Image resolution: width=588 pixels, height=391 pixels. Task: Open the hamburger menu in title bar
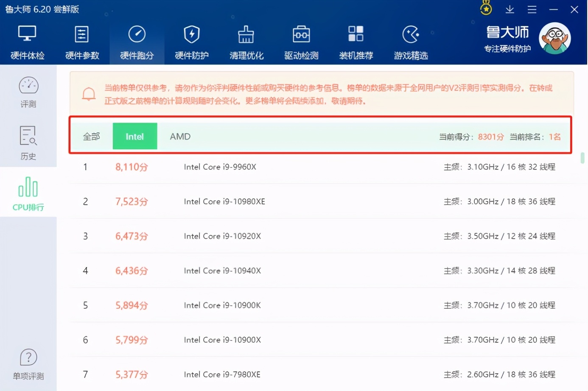532,8
